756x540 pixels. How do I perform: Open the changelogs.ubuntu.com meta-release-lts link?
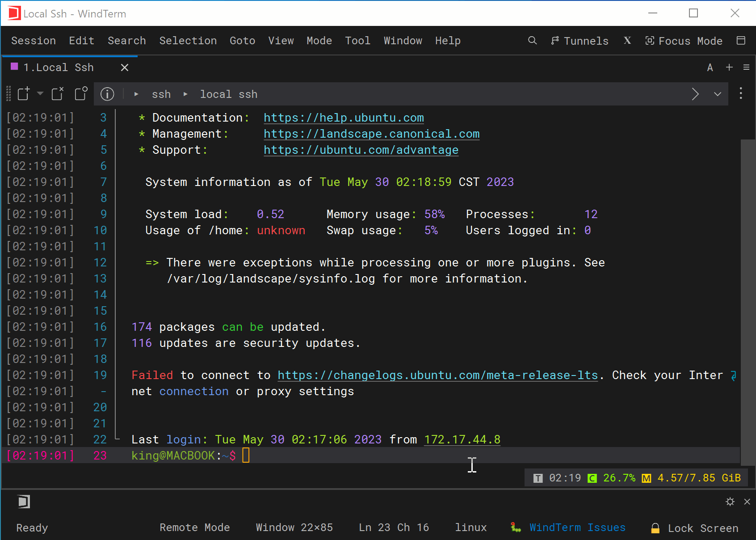pos(438,375)
